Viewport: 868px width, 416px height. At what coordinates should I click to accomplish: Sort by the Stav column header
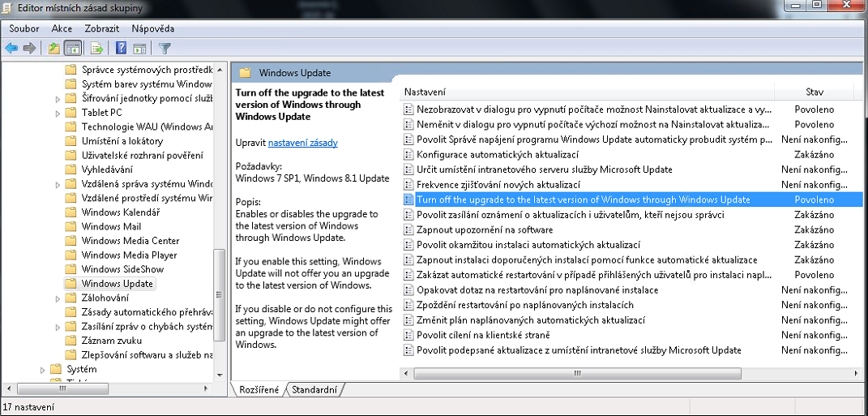815,92
